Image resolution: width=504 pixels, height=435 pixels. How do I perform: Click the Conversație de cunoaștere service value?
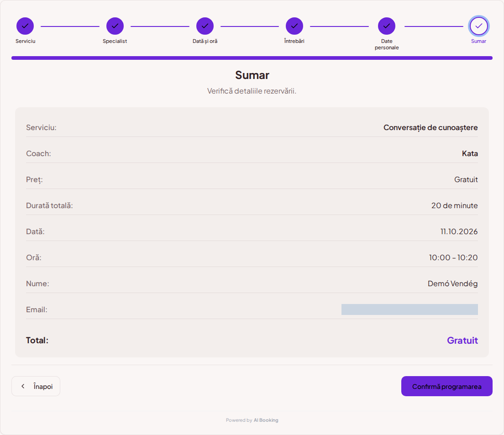point(430,127)
